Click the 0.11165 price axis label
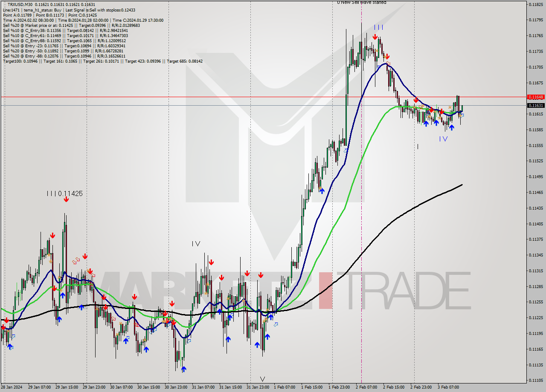The height and width of the screenshot is (392, 546). tap(536, 349)
